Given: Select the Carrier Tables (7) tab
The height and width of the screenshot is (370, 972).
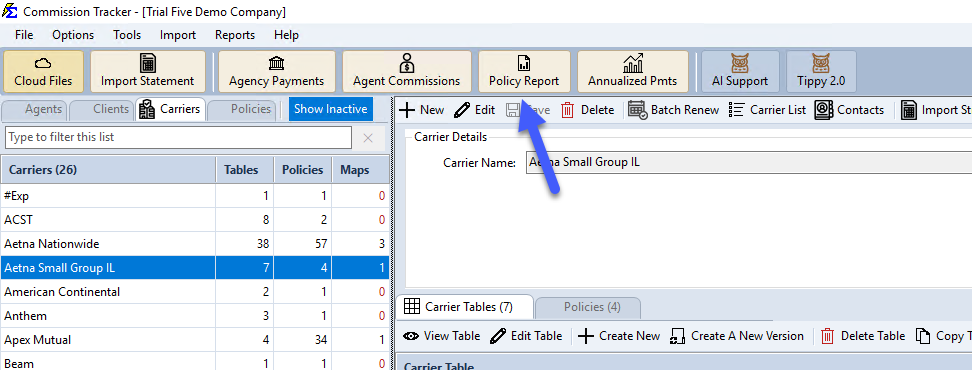Looking at the screenshot, I should (x=464, y=307).
